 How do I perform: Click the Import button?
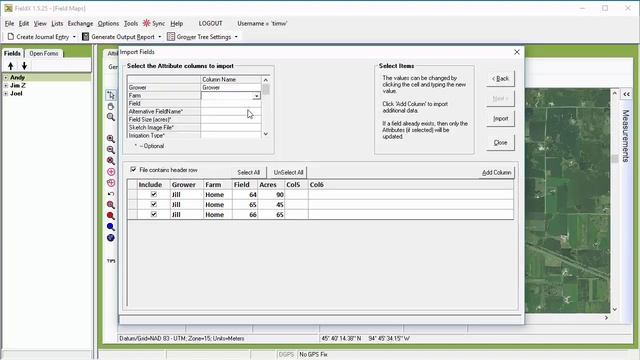(500, 118)
